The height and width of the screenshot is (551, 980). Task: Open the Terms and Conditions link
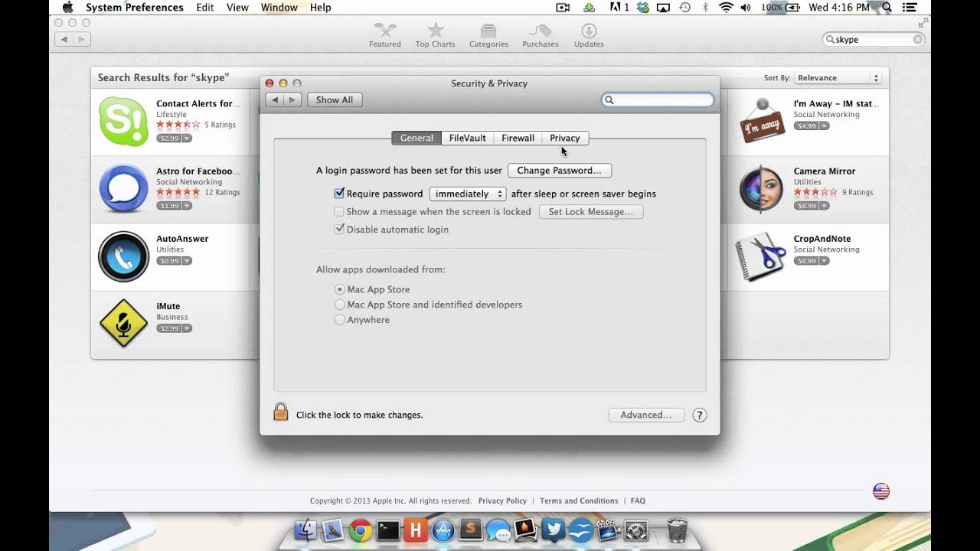[x=579, y=501]
